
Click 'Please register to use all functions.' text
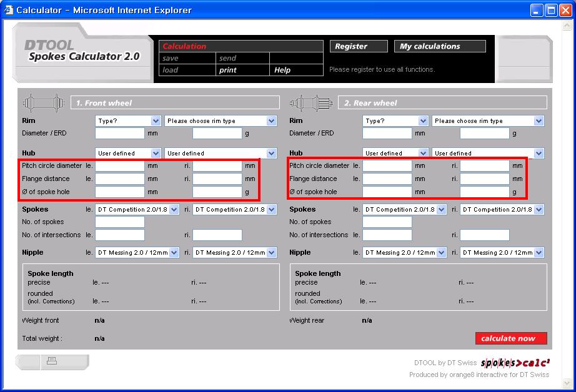382,69
